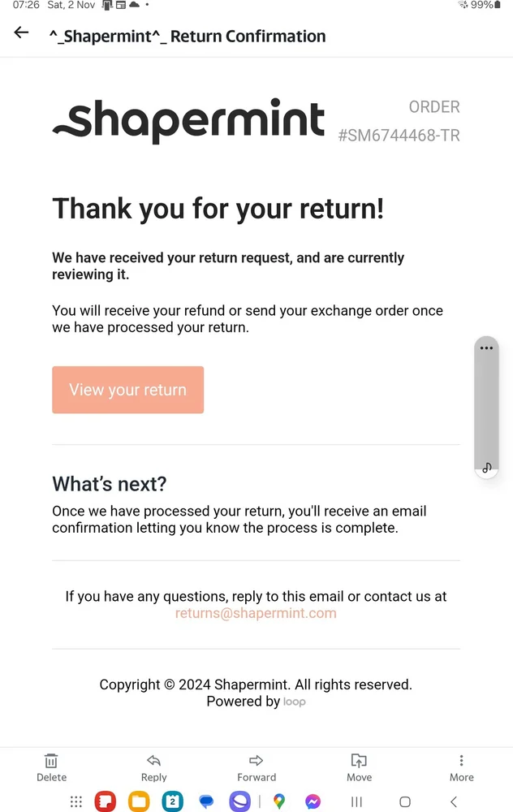Go back using the top-left arrow

coord(21,32)
